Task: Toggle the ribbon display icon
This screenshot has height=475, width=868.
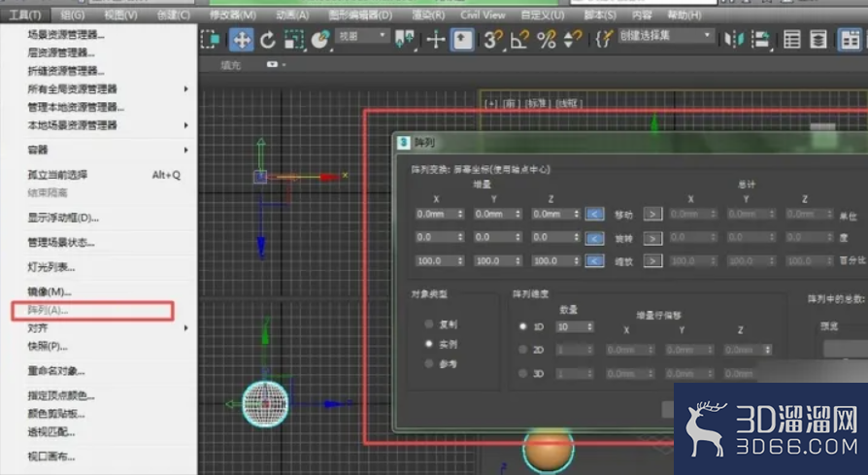Action: (x=850, y=39)
